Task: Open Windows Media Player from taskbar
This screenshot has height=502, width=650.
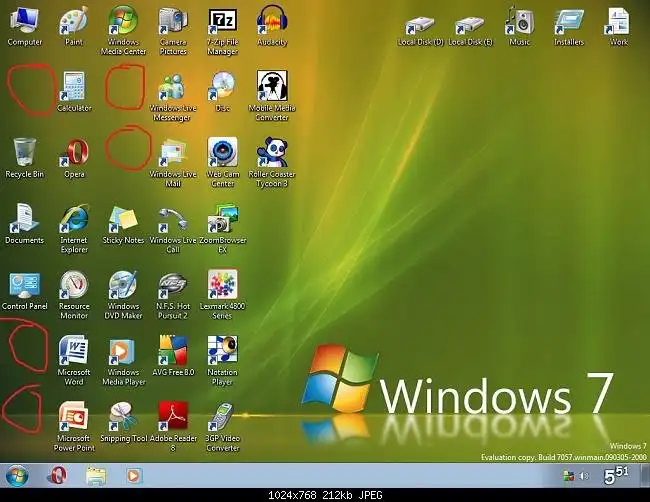Action: [x=134, y=474]
